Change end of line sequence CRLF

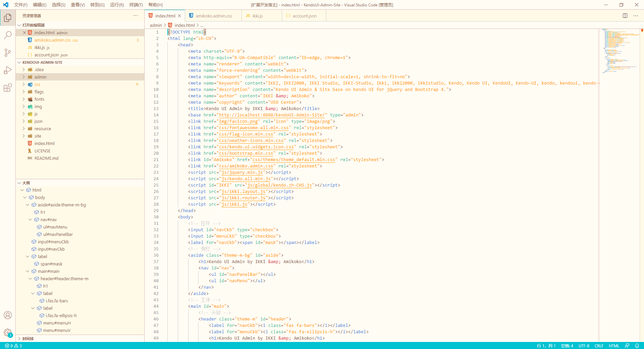599,346
